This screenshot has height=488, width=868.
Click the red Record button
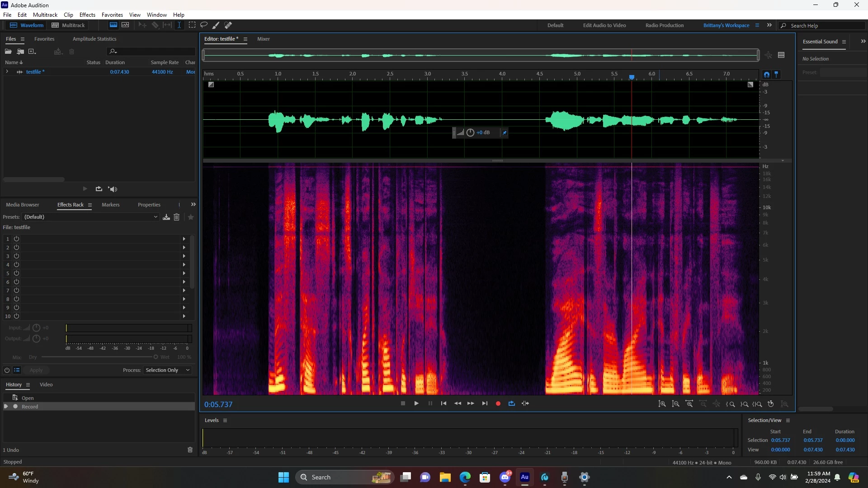(x=498, y=404)
